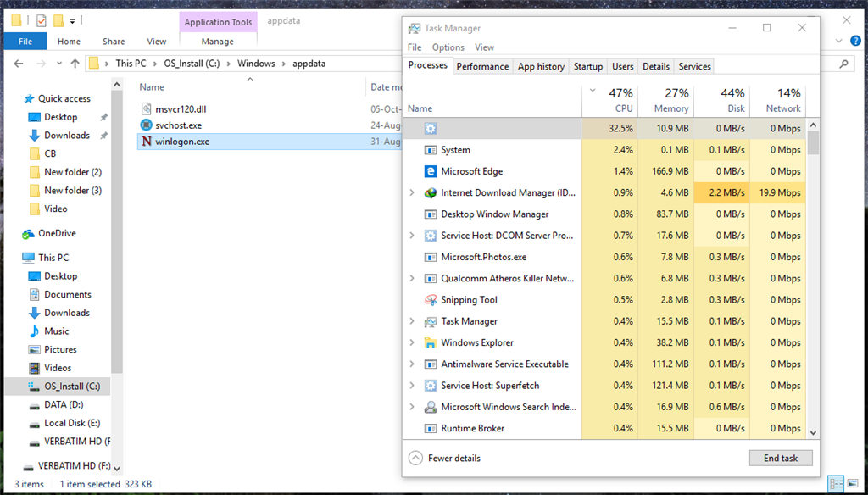Sort processes by the Network column header

[x=778, y=101]
